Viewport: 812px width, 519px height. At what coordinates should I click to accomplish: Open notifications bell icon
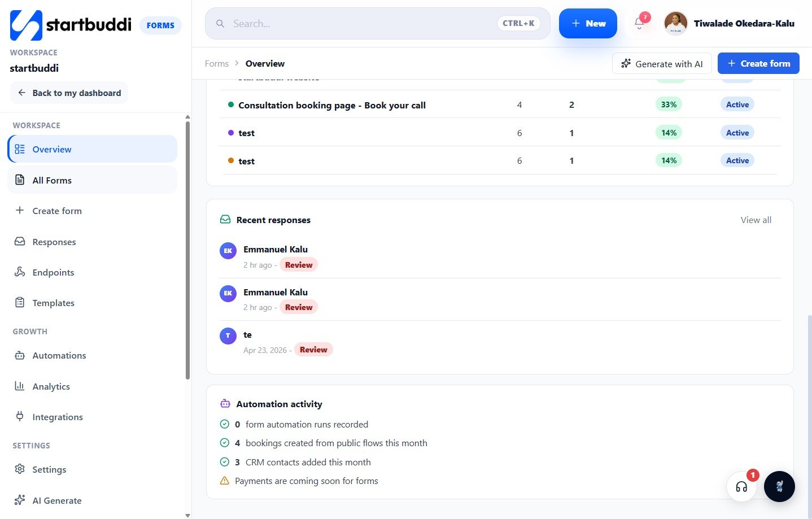(x=639, y=23)
